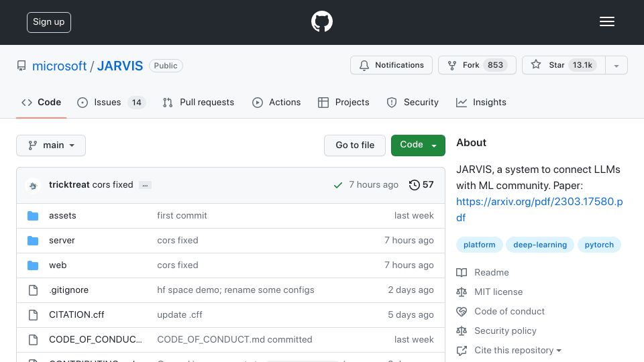644x362 pixels.
Task: Open the server folder
Action: [x=62, y=241]
